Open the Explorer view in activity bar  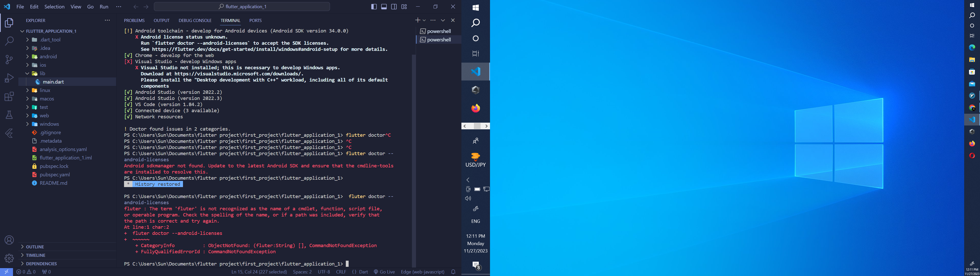pos(9,23)
